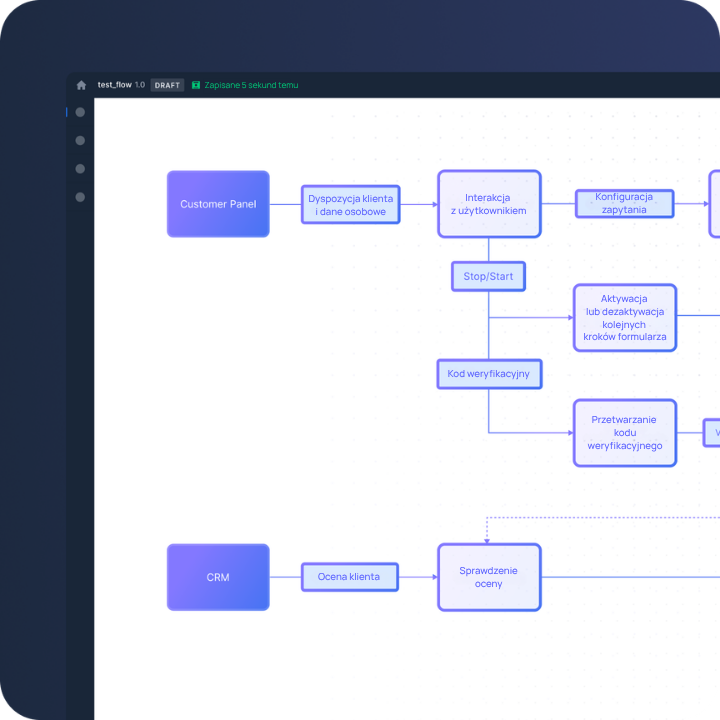Click the 'Kod weryfikacyjny' label
The width and height of the screenshot is (720, 720).
489,374
